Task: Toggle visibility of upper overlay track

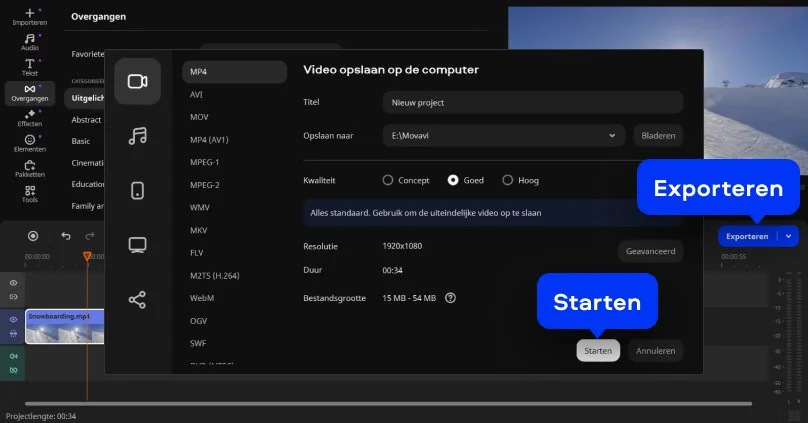Action: 13,283
